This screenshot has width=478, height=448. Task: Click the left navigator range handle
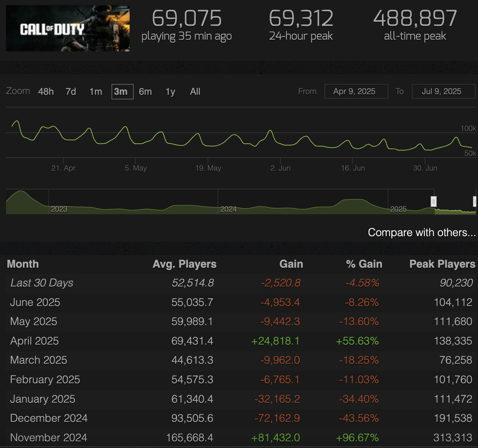tap(434, 201)
